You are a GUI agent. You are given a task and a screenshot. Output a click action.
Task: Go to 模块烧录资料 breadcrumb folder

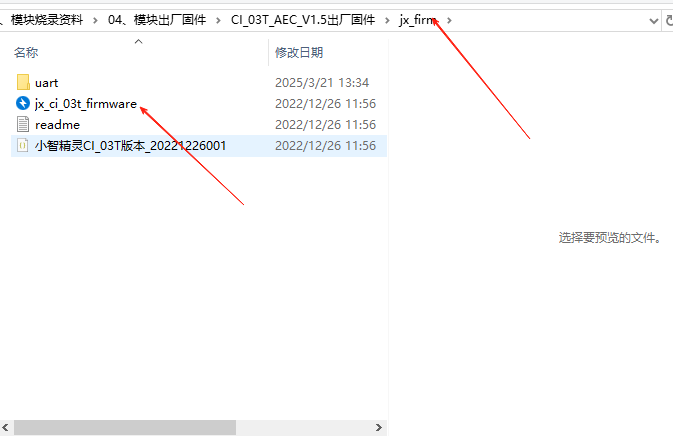click(x=46, y=20)
